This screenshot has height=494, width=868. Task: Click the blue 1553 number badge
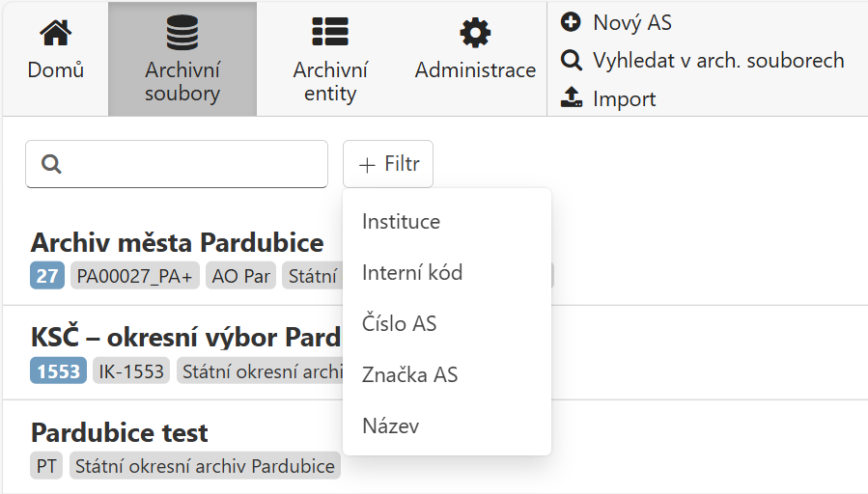59,371
